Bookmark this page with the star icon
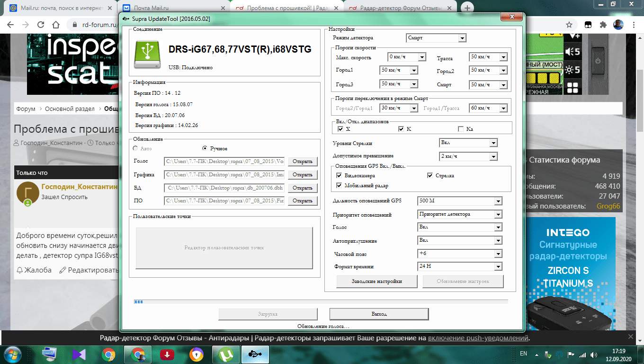 (569, 25)
